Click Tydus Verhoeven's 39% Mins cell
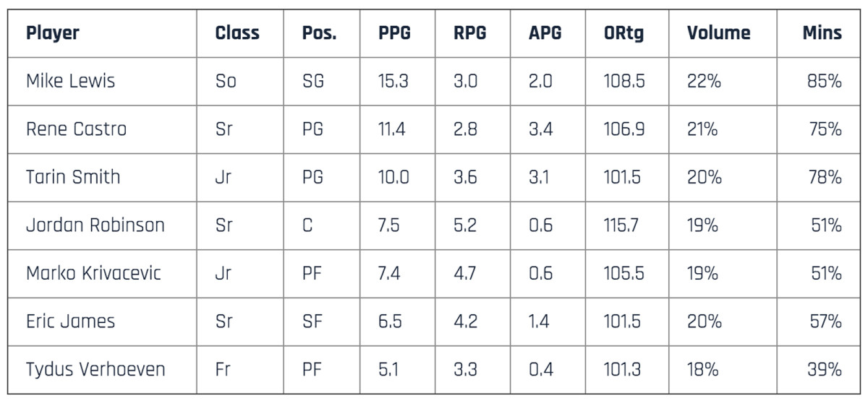 coord(825,370)
